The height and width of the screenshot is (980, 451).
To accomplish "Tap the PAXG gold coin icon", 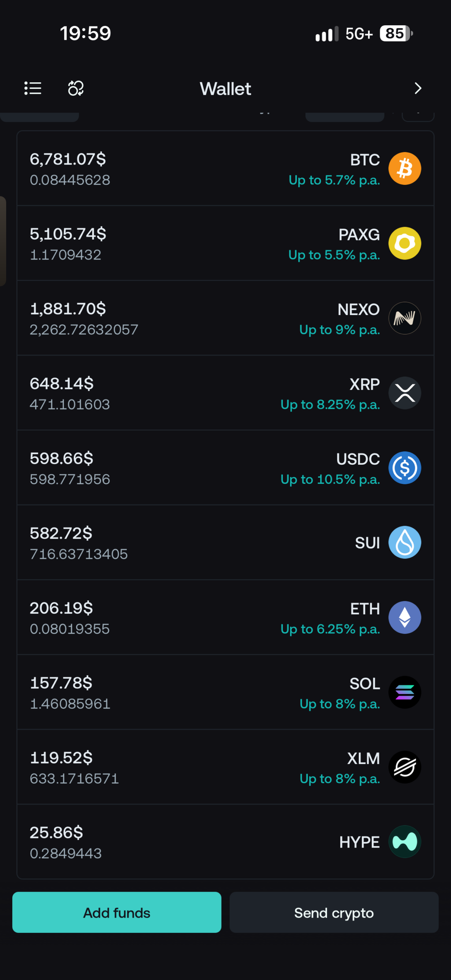I will coord(405,243).
